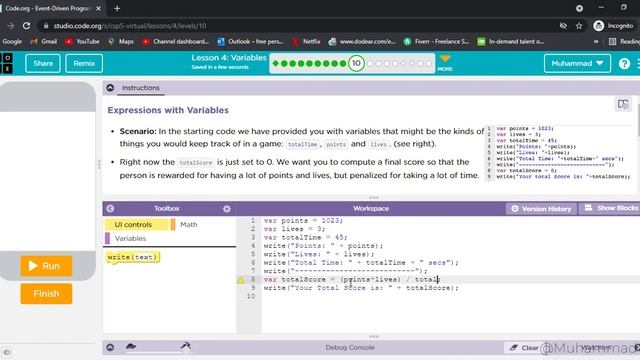Select the current level 10 bubble

356,63
